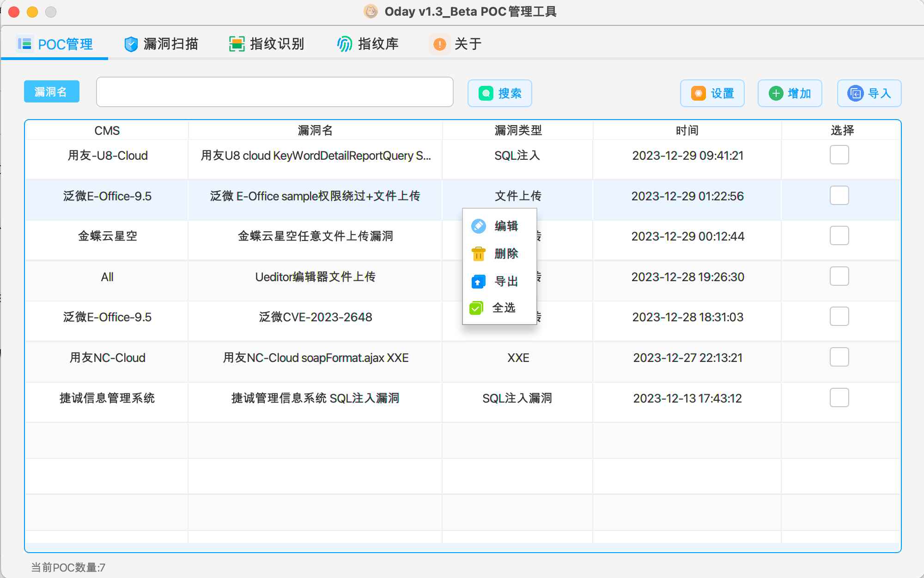
Task: Click the 删除 trash icon in context menu
Action: [478, 253]
